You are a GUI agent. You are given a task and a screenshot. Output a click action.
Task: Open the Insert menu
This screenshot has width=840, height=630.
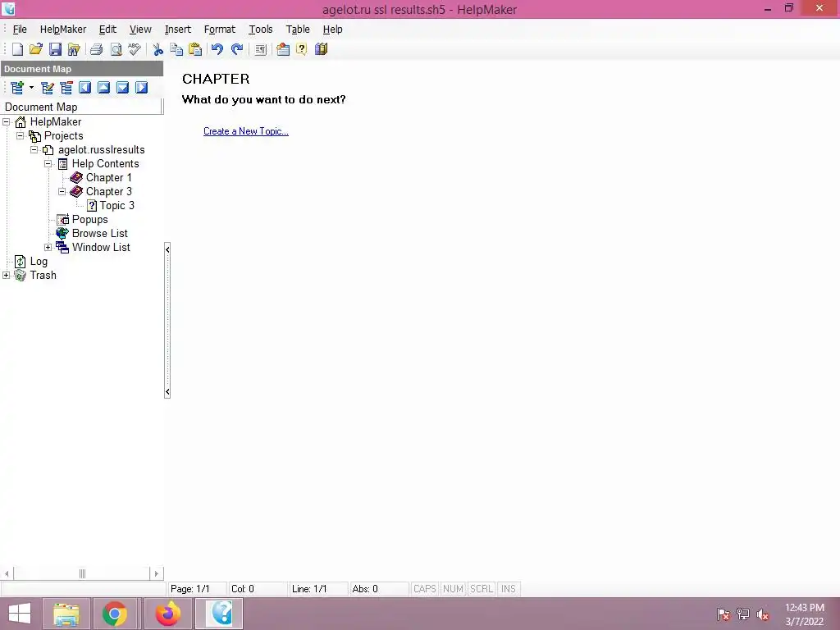click(x=178, y=30)
